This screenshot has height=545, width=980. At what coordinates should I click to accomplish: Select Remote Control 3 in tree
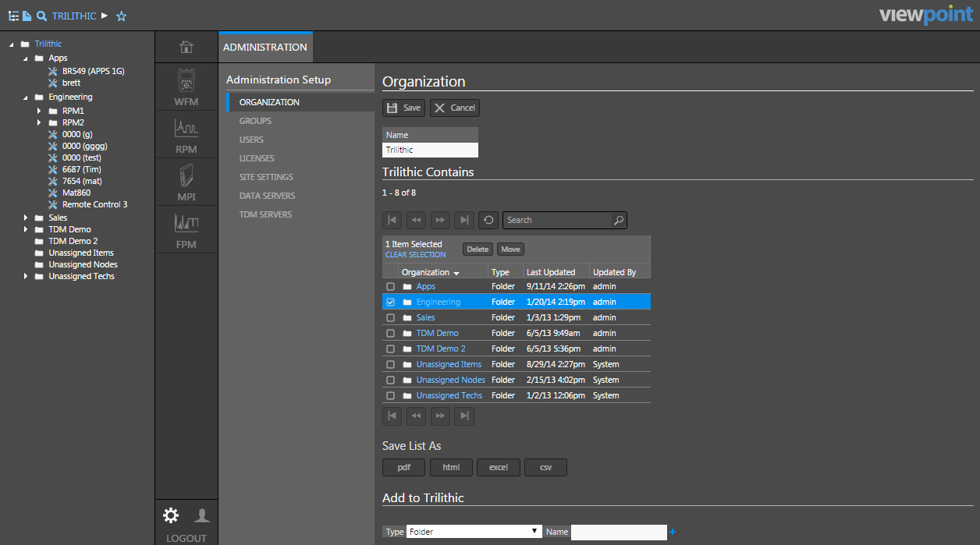[x=94, y=204]
